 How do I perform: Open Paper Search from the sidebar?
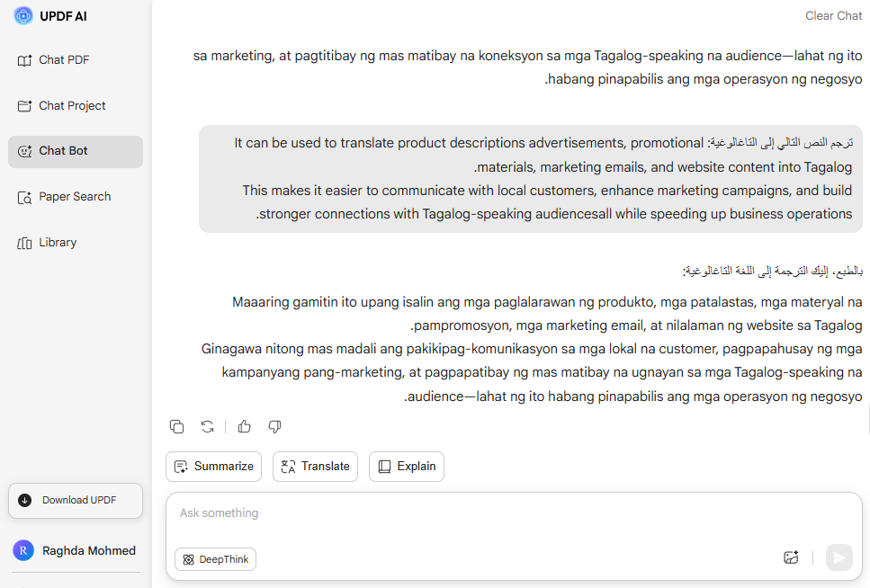click(x=76, y=197)
